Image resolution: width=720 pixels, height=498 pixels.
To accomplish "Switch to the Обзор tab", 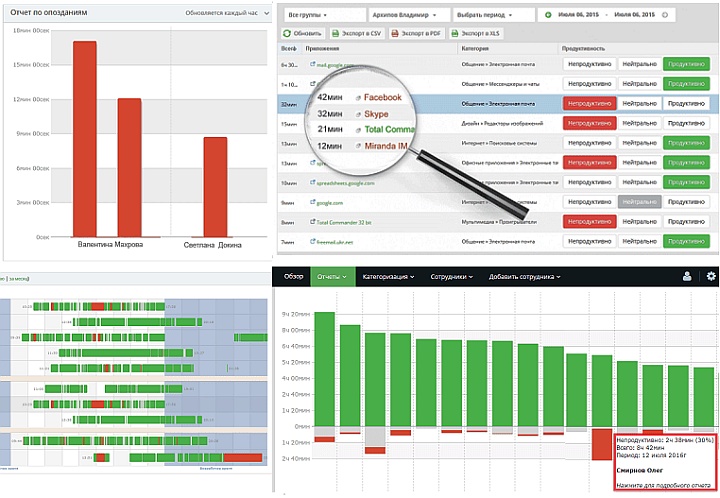I will (293, 277).
